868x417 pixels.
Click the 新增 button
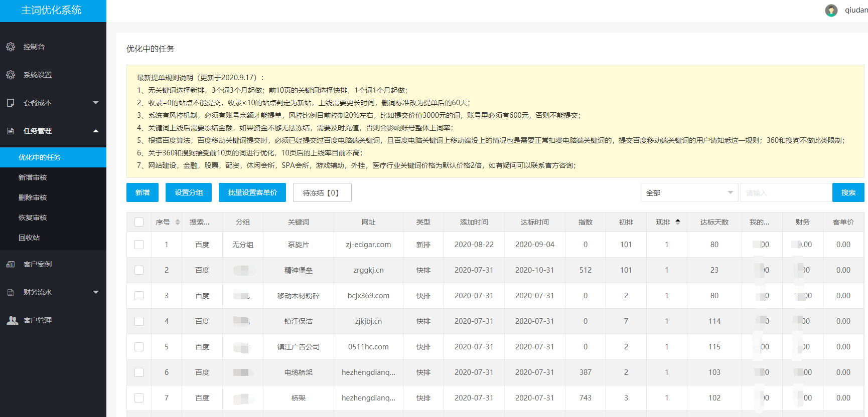(x=142, y=192)
